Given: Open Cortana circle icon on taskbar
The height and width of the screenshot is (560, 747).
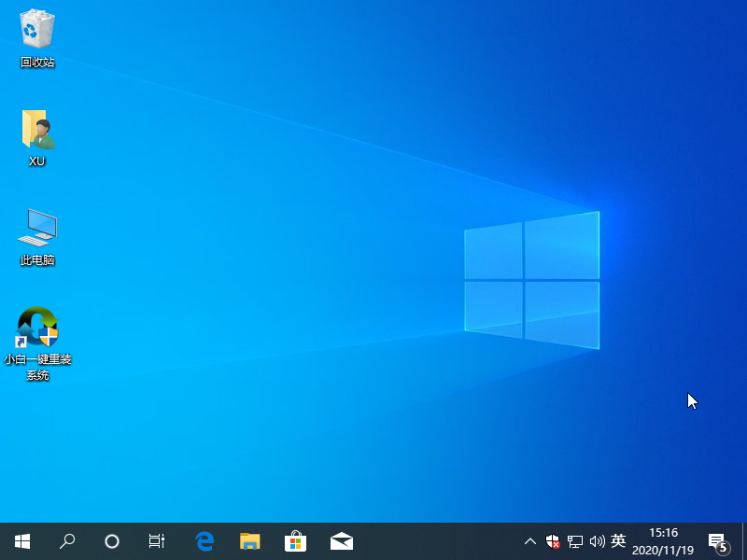Looking at the screenshot, I should pyautogui.click(x=112, y=541).
